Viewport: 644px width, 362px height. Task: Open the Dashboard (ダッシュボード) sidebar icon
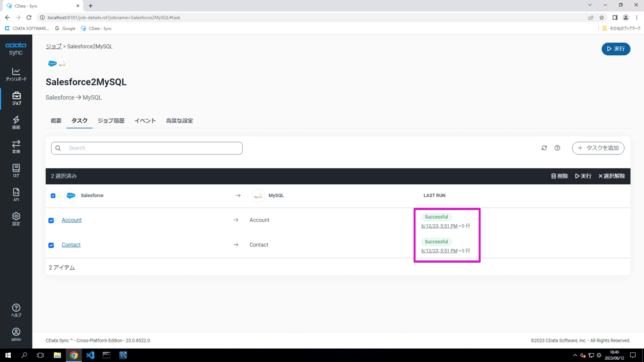[16, 74]
